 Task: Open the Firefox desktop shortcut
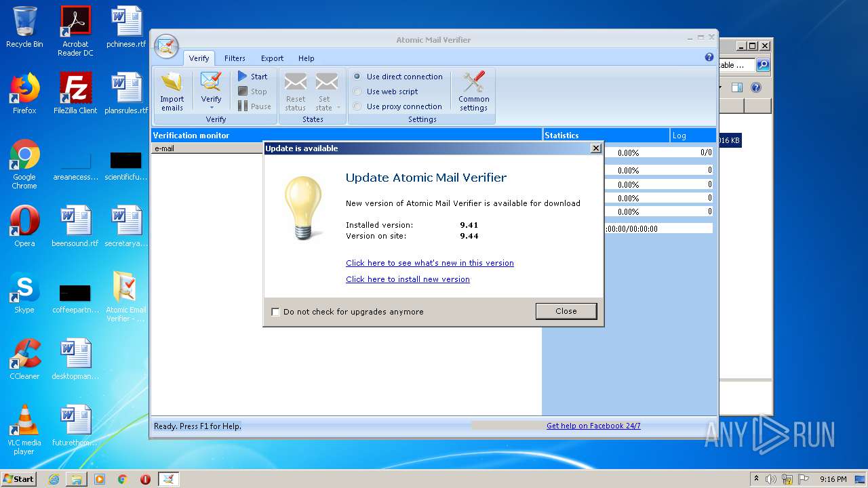pyautogui.click(x=24, y=94)
